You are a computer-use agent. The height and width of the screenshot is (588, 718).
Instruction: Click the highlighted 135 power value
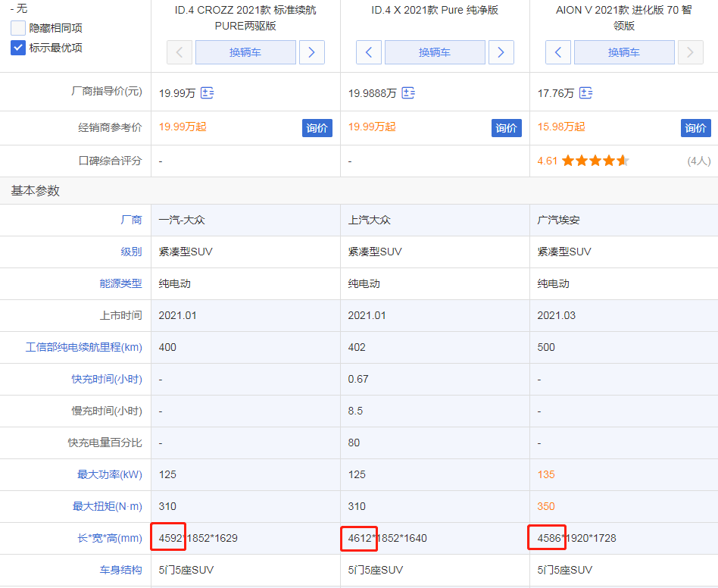pos(546,474)
